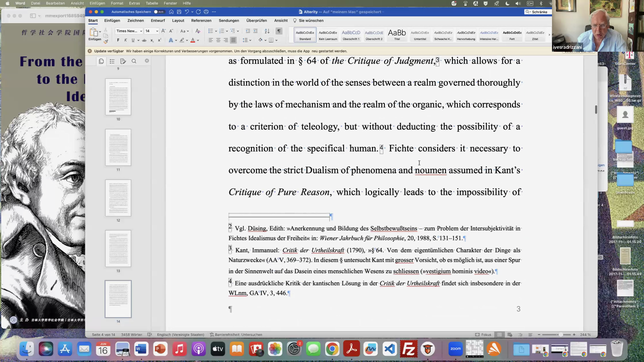Apply the Überschrift 1 style
The height and width of the screenshot is (362, 644).
pos(351,35)
